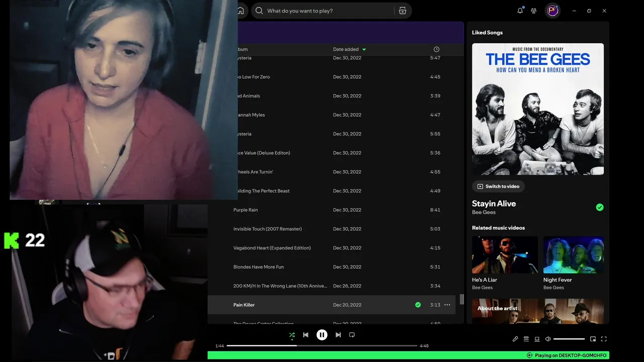Sort by duration clock icon
Screen dimensions: 644x362
click(x=436, y=49)
